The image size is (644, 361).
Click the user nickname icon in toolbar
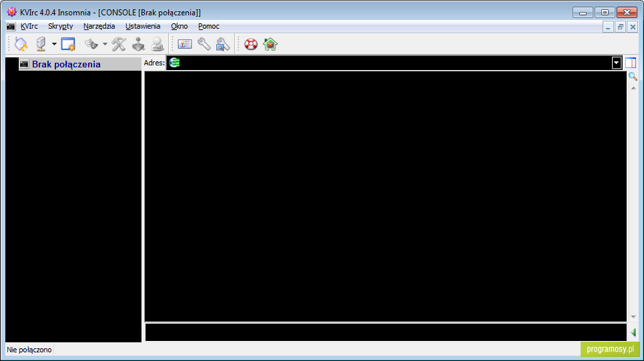(157, 44)
